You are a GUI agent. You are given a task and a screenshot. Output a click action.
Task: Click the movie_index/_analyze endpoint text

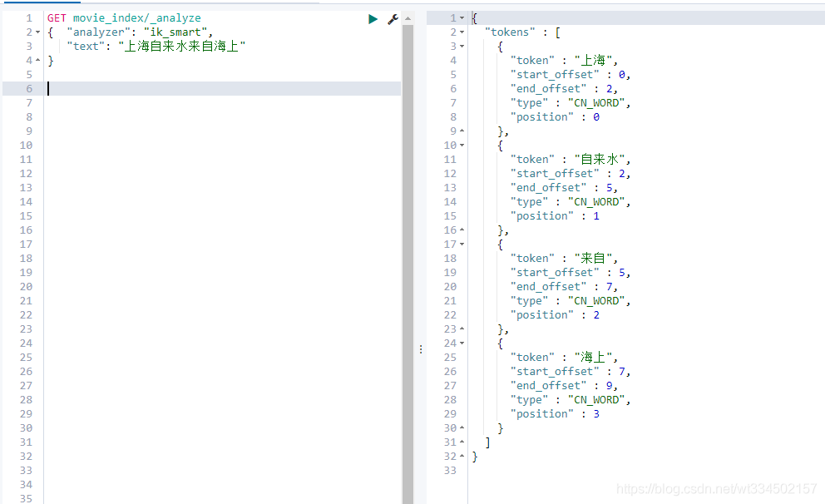click(136, 18)
